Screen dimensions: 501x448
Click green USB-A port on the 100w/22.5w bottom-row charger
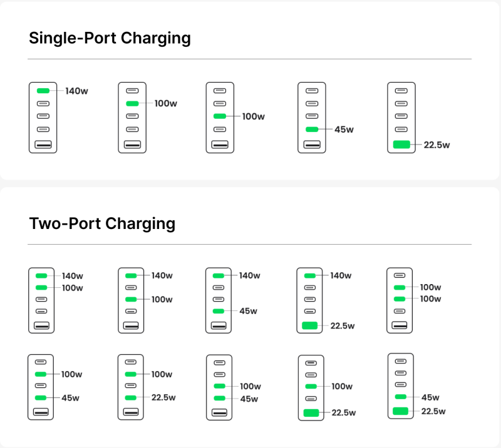pyautogui.click(x=311, y=412)
